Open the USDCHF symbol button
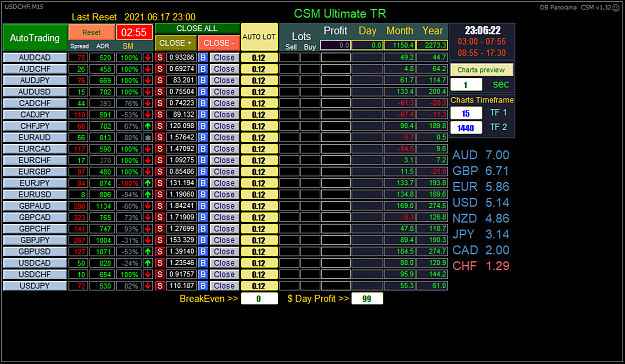This screenshot has height=364, width=625. [x=35, y=274]
